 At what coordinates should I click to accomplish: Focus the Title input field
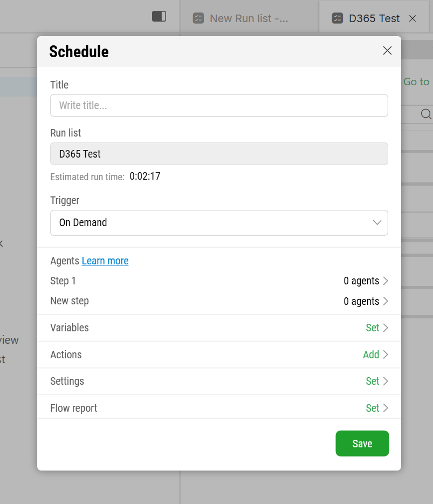[219, 105]
